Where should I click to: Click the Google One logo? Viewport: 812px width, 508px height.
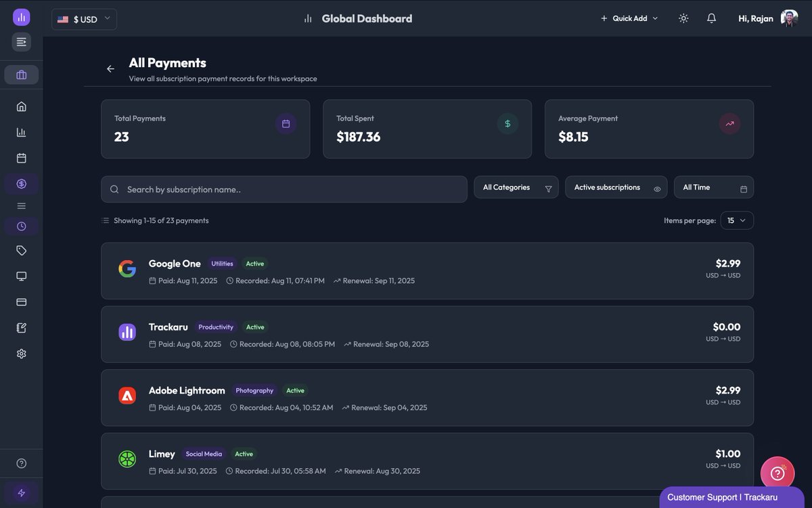pyautogui.click(x=127, y=269)
